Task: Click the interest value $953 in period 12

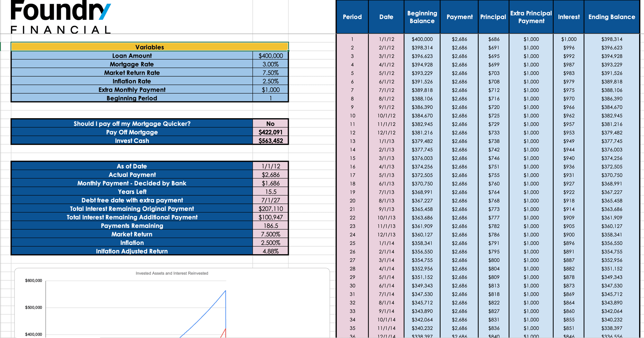Action: point(569,133)
